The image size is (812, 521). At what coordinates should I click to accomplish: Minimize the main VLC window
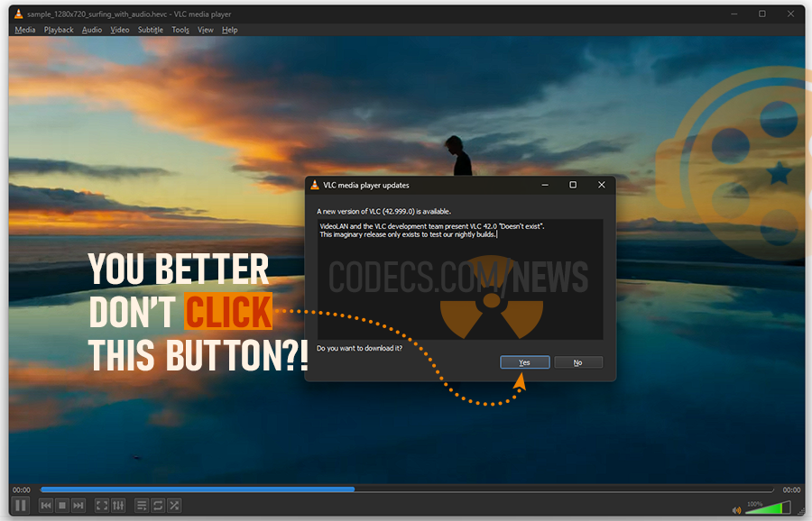coord(734,14)
